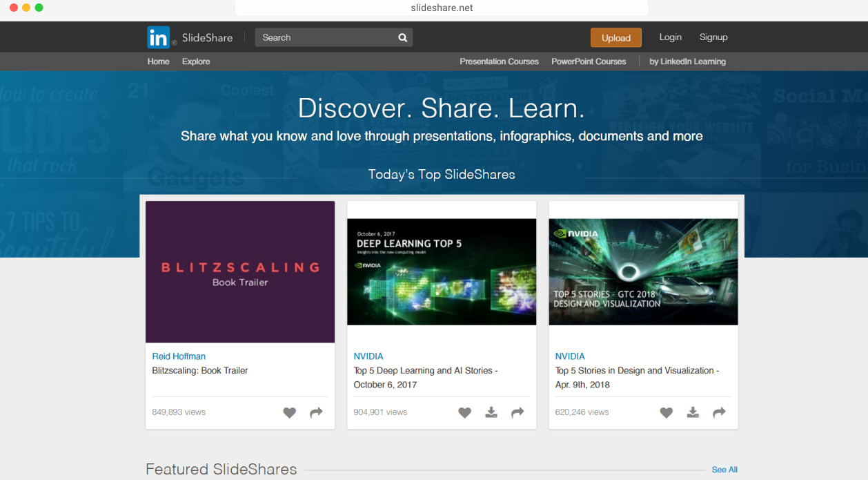Go to the Explore menu item

tap(196, 61)
